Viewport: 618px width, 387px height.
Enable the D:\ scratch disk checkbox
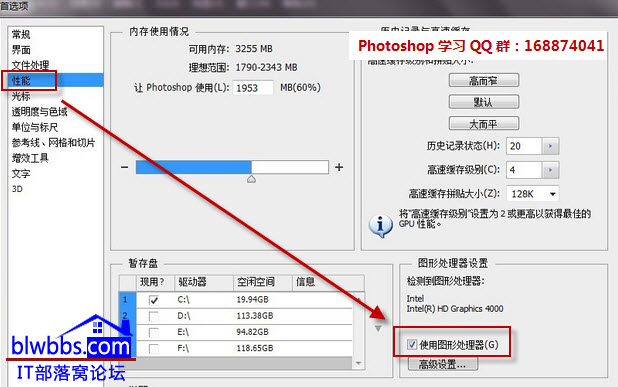154,316
